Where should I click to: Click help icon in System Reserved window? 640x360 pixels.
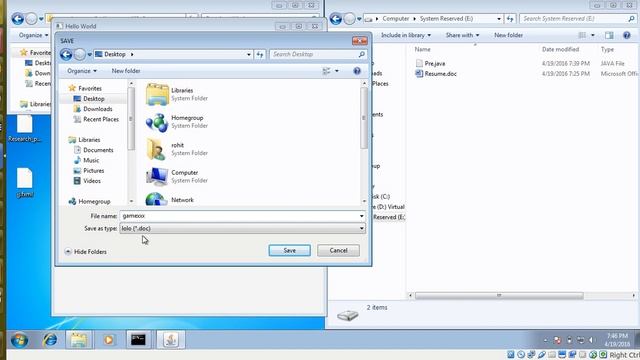pyautogui.click(x=627, y=35)
